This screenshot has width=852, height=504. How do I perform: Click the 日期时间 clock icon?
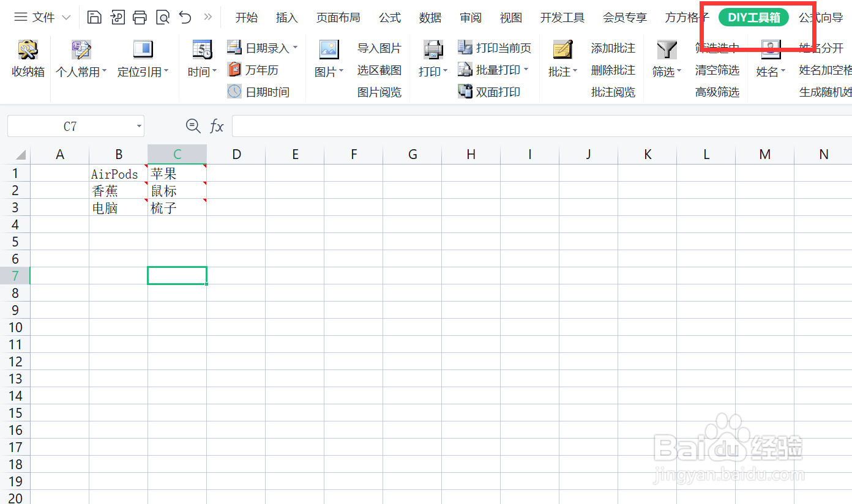click(x=234, y=92)
